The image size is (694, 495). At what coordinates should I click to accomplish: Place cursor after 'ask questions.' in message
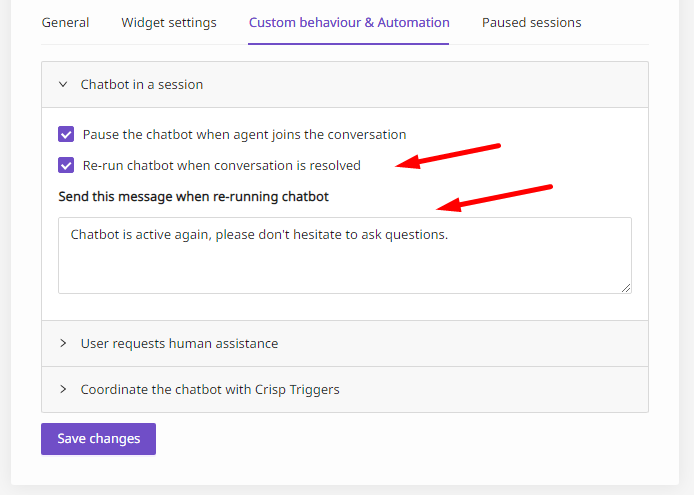point(449,234)
